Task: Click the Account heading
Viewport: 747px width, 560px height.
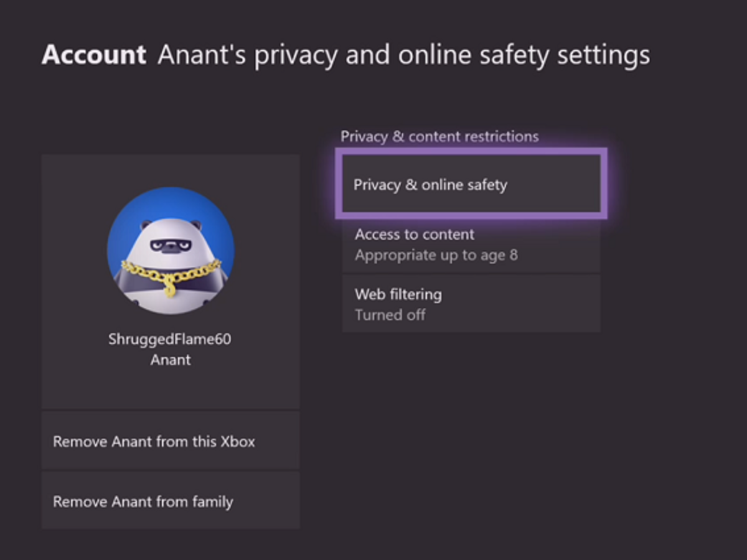Action: tap(93, 55)
